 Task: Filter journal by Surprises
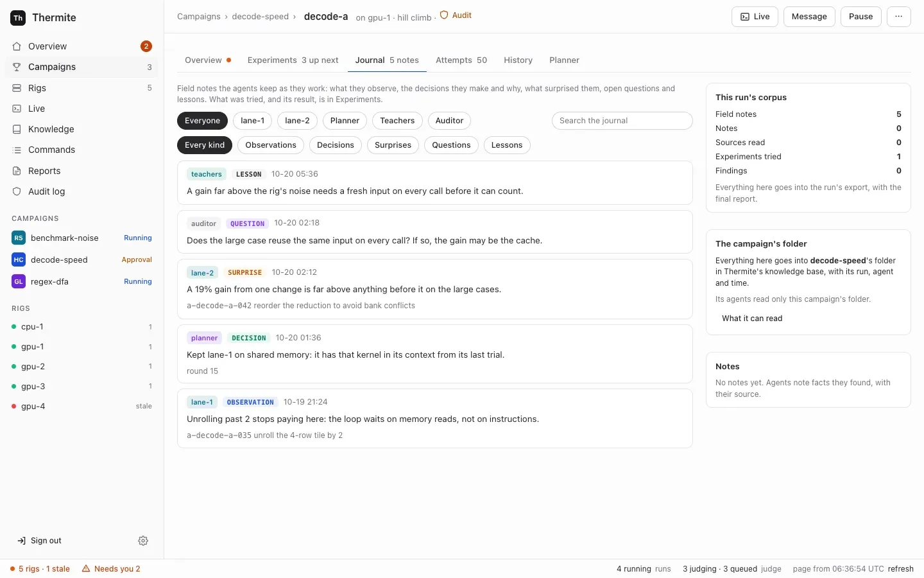click(x=393, y=145)
